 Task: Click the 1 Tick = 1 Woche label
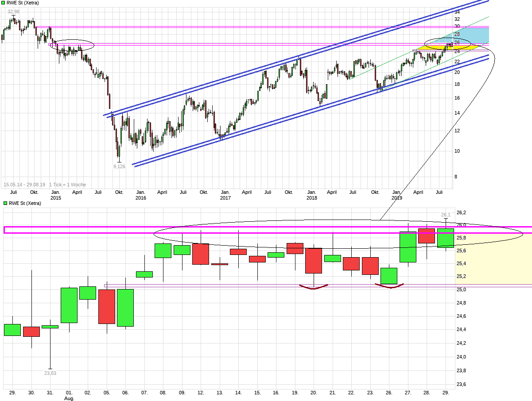point(66,185)
